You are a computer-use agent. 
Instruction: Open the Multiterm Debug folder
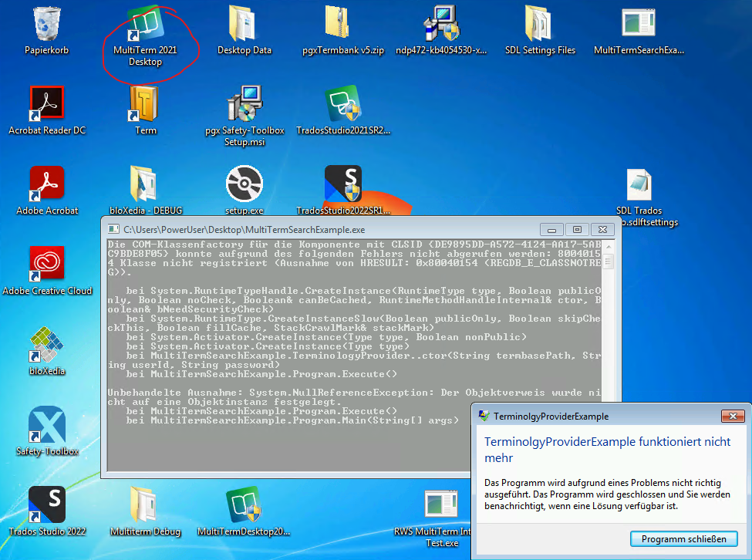(144, 505)
